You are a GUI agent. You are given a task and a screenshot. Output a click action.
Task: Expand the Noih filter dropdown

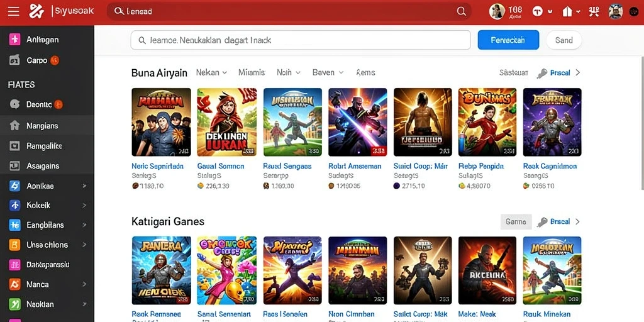[x=288, y=72]
